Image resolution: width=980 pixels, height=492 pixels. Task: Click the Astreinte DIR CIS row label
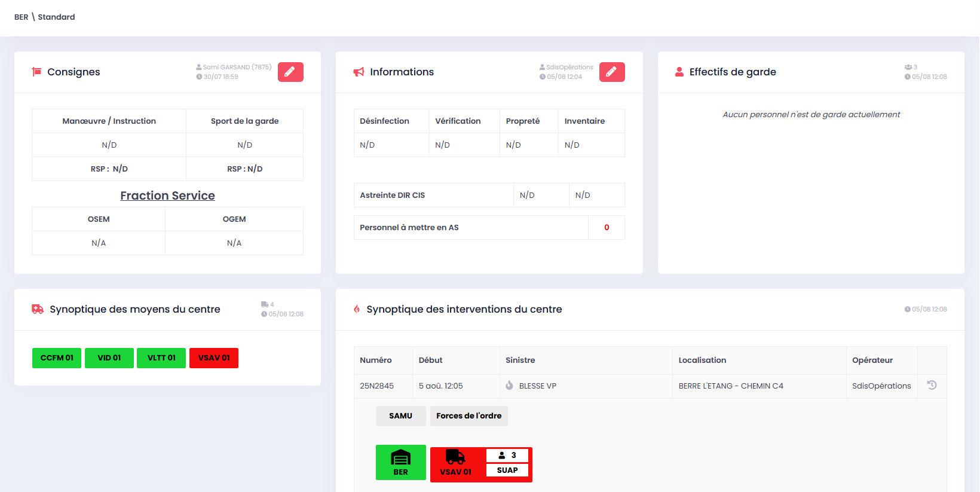tap(393, 195)
